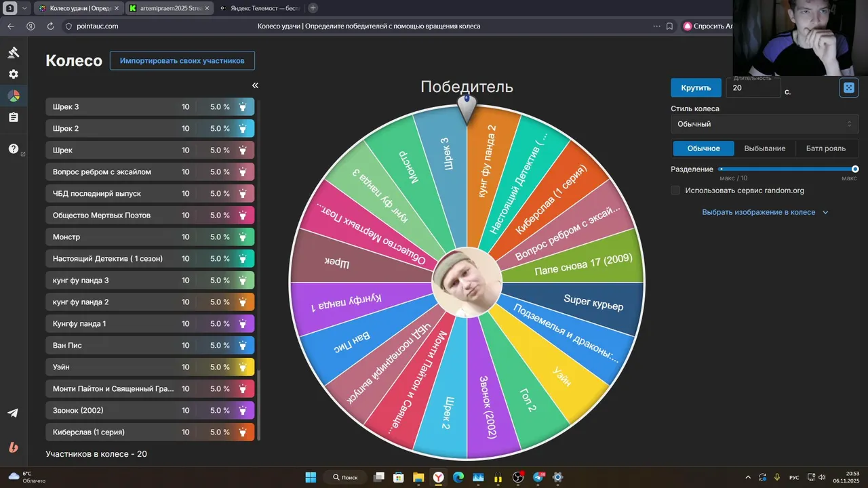Screen dimensions: 868x488
Task: Click the color strip of Шрек row
Action: 243,150
